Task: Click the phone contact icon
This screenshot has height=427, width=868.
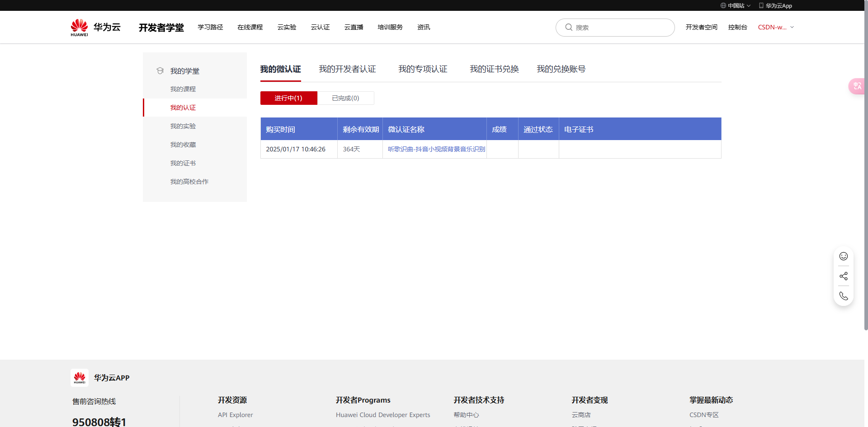Action: pyautogui.click(x=843, y=296)
